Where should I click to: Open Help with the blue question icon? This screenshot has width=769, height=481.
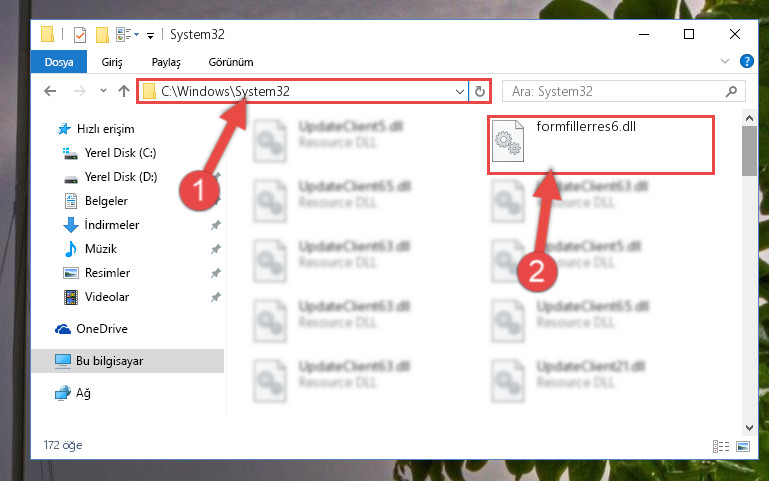coord(746,61)
